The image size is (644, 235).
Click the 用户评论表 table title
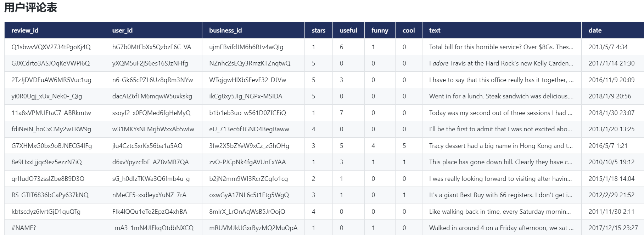[x=31, y=7]
